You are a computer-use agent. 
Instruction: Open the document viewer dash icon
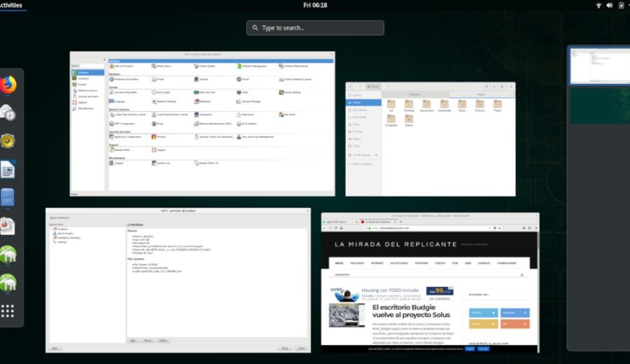coord(8,226)
